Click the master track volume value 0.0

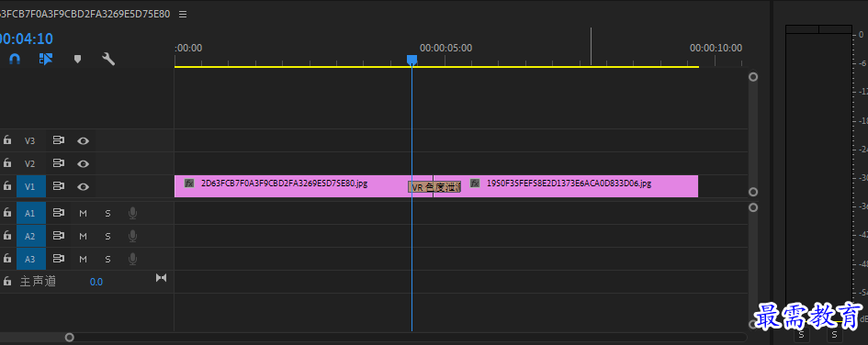[96, 282]
